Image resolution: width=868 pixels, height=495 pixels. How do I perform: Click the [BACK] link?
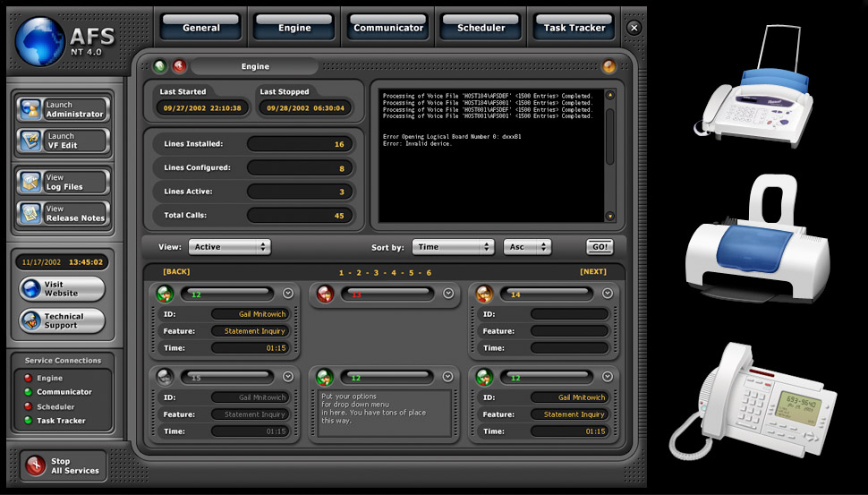(x=176, y=272)
